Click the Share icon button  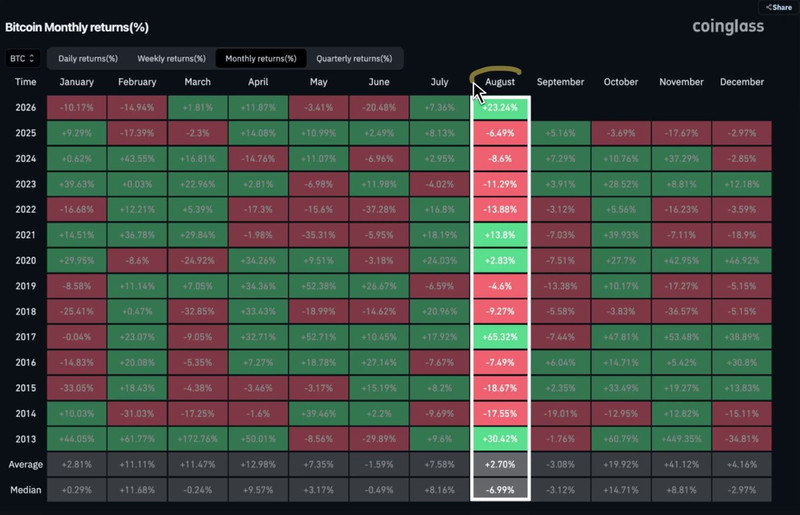click(x=779, y=7)
